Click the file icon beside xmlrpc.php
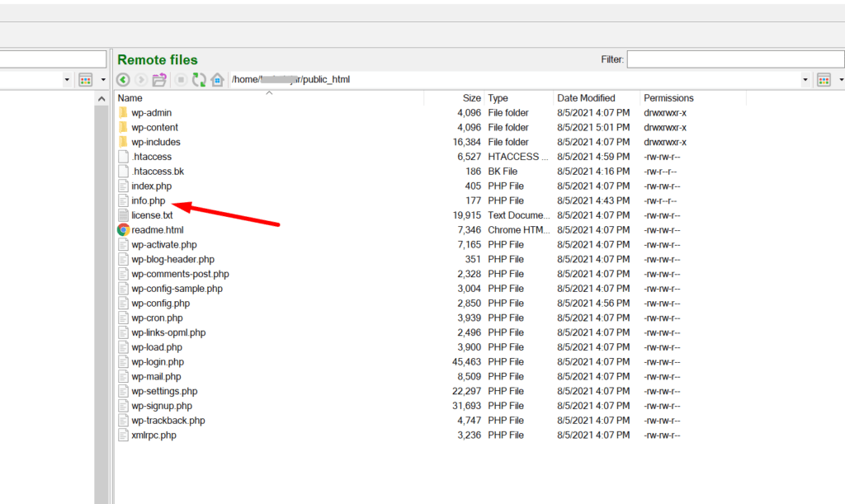Viewport: 845px width, 504px height. pyautogui.click(x=124, y=435)
